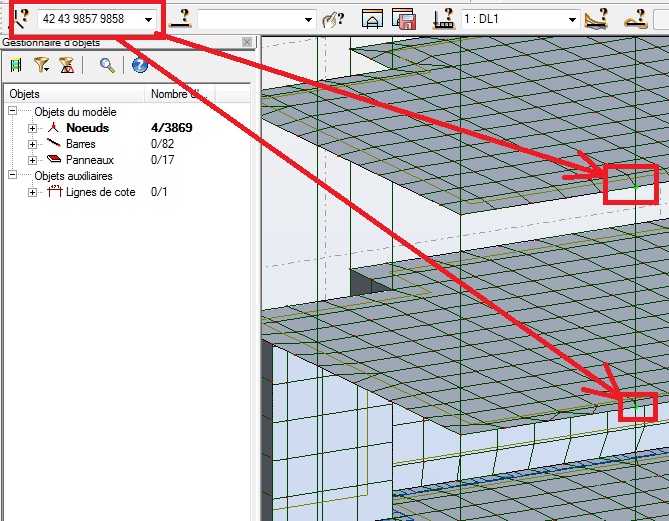
Task: Click the load case selection icon
Action: pos(444,19)
